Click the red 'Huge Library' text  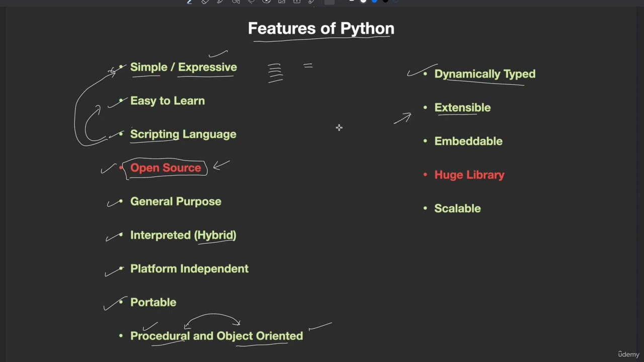[469, 175]
